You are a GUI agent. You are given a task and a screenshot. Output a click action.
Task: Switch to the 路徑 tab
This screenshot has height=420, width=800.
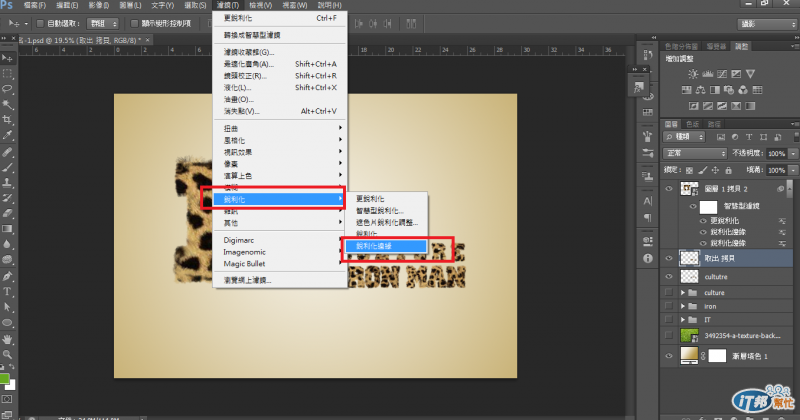(714, 124)
